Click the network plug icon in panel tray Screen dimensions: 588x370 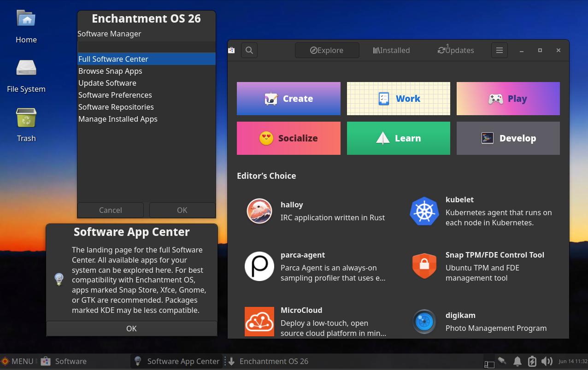pyautogui.click(x=502, y=360)
